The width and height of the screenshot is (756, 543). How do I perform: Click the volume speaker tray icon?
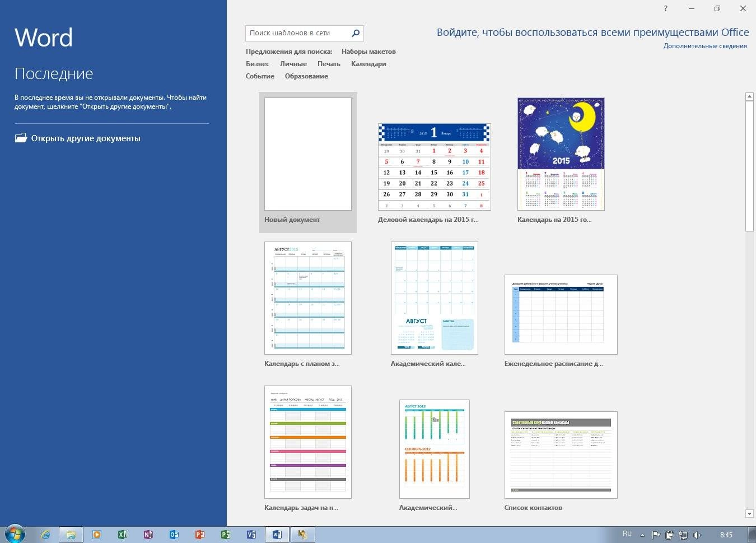[x=697, y=535]
